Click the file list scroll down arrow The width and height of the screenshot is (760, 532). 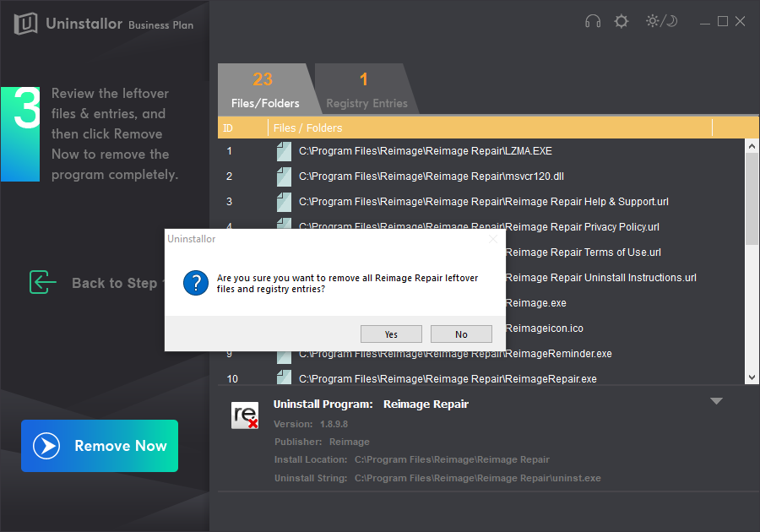(x=752, y=377)
